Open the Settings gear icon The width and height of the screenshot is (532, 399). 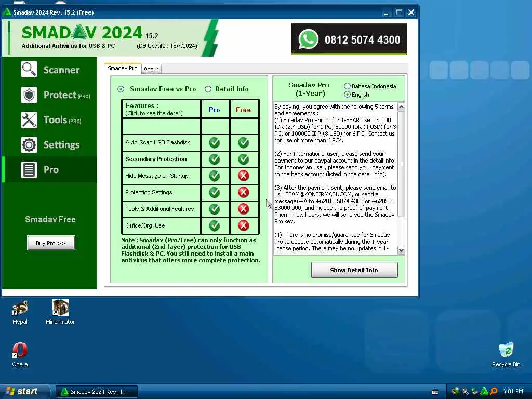[29, 145]
